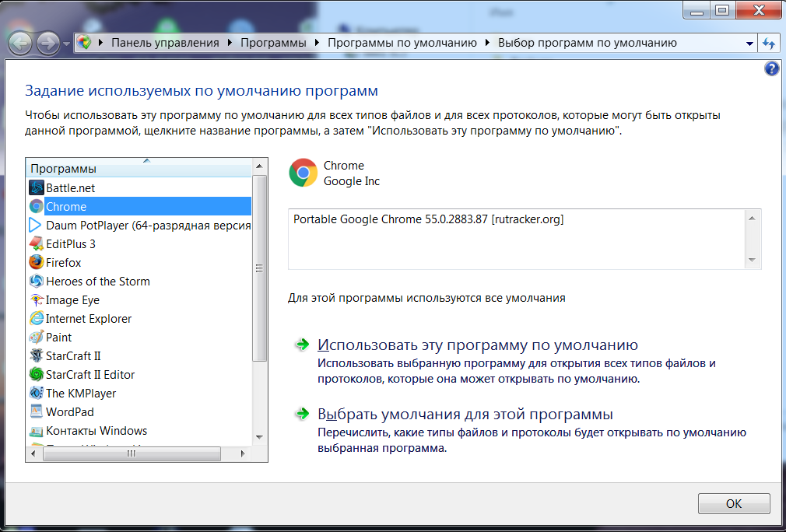Image resolution: width=786 pixels, height=532 pixels.
Task: Go back with the Back arrow button
Action: point(20,44)
